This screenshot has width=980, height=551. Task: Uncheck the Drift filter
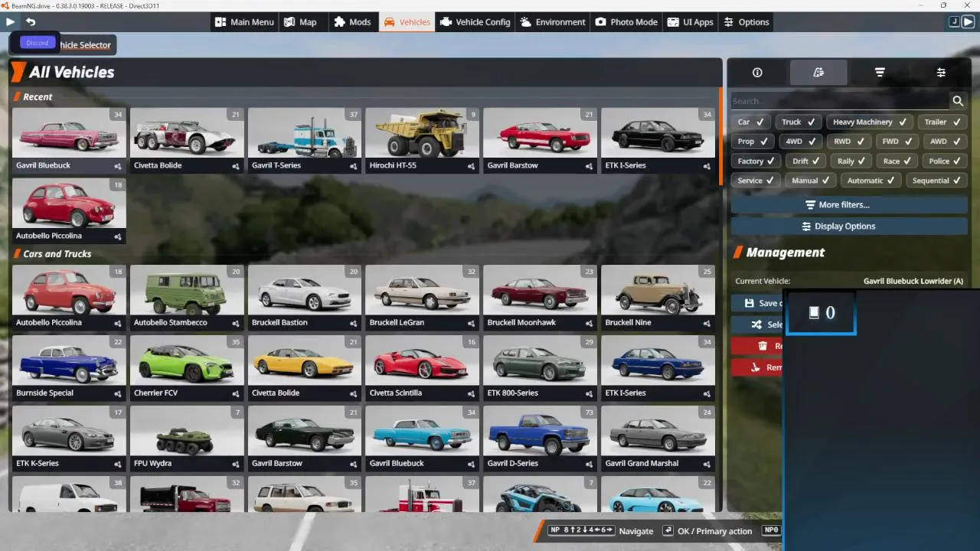[806, 161]
